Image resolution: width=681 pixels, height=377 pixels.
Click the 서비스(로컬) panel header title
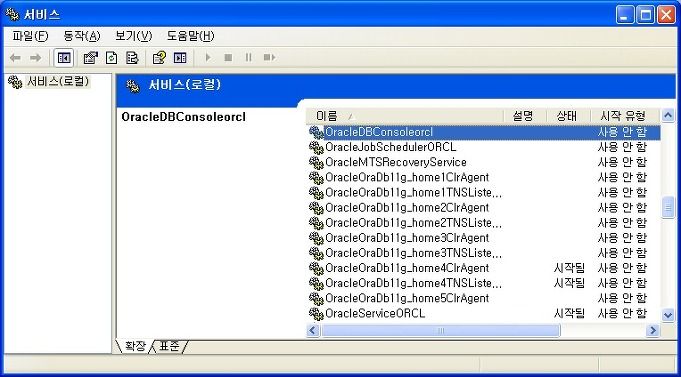click(185, 85)
